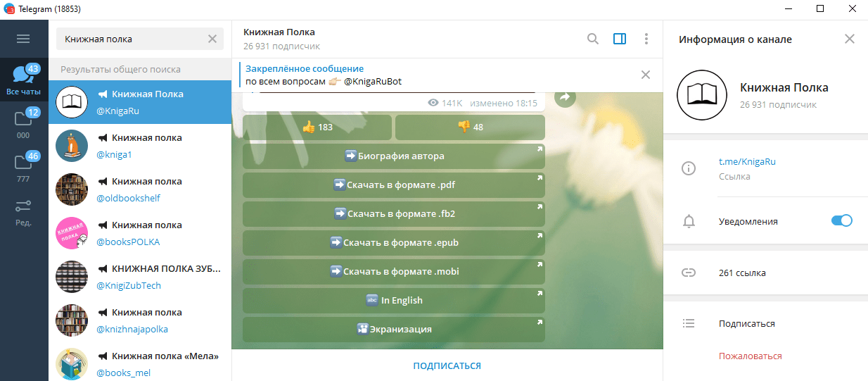Open the hamburger main menu
Image resolution: width=868 pixels, height=381 pixels.
click(23, 39)
